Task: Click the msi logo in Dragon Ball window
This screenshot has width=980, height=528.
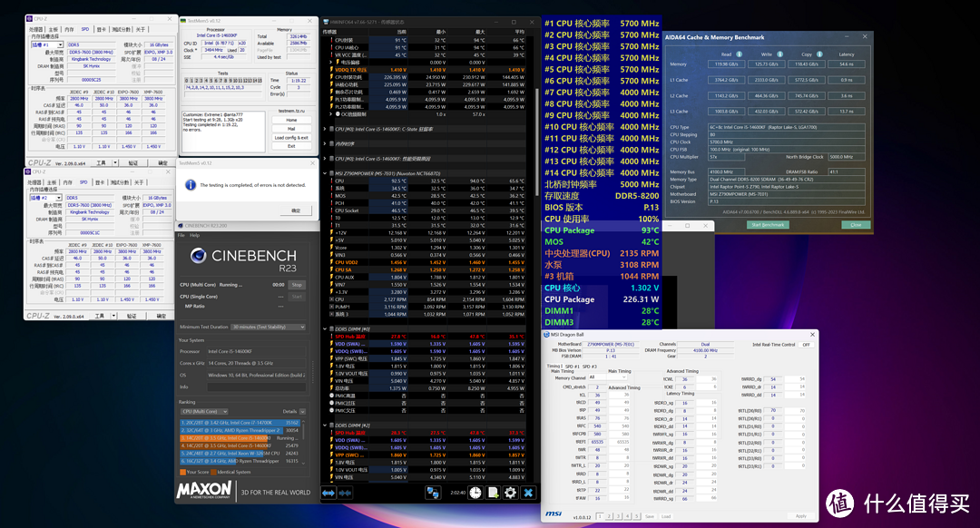Action: click(554, 513)
